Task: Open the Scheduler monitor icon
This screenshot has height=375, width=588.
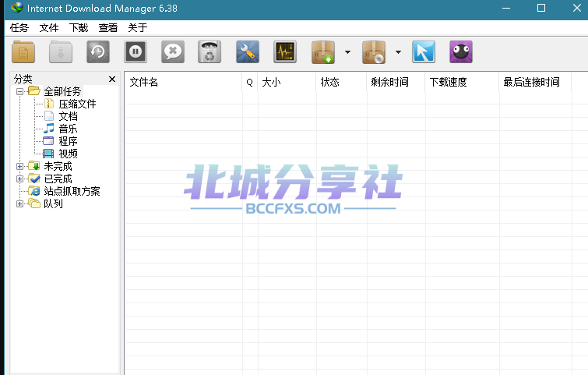Action: (x=284, y=52)
